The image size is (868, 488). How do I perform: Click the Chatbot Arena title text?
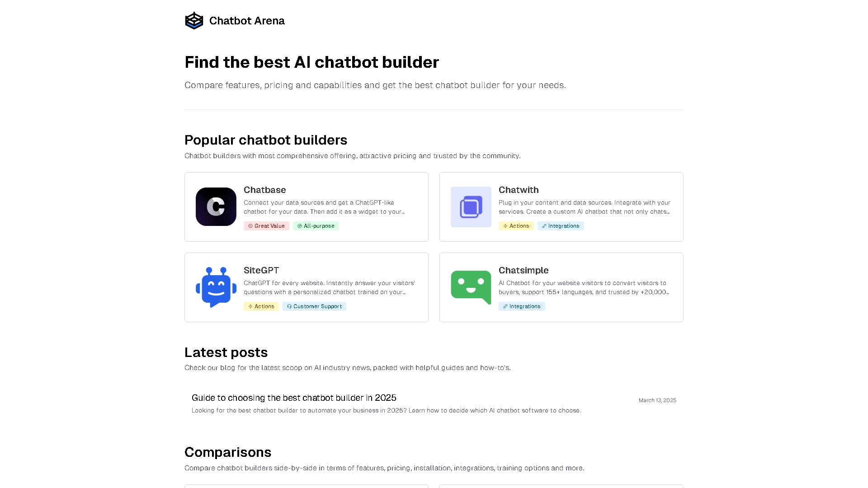247,20
